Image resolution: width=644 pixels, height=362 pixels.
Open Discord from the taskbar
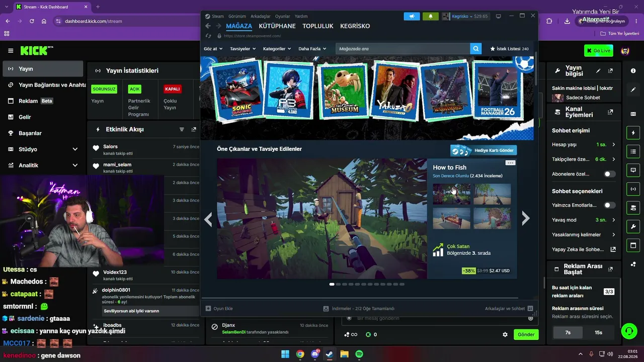(315, 354)
